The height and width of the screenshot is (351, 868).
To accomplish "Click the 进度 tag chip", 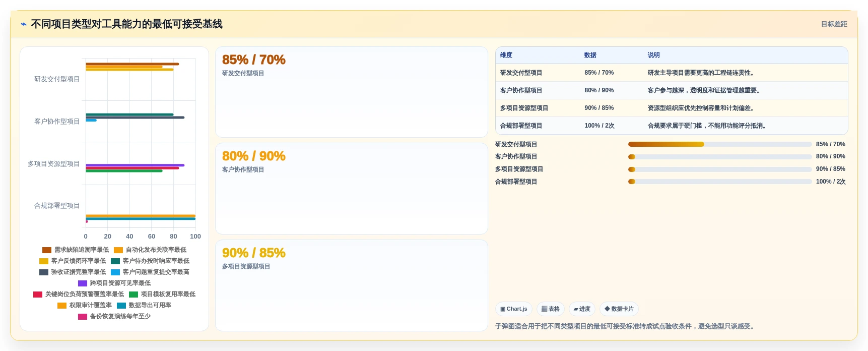I will point(582,309).
